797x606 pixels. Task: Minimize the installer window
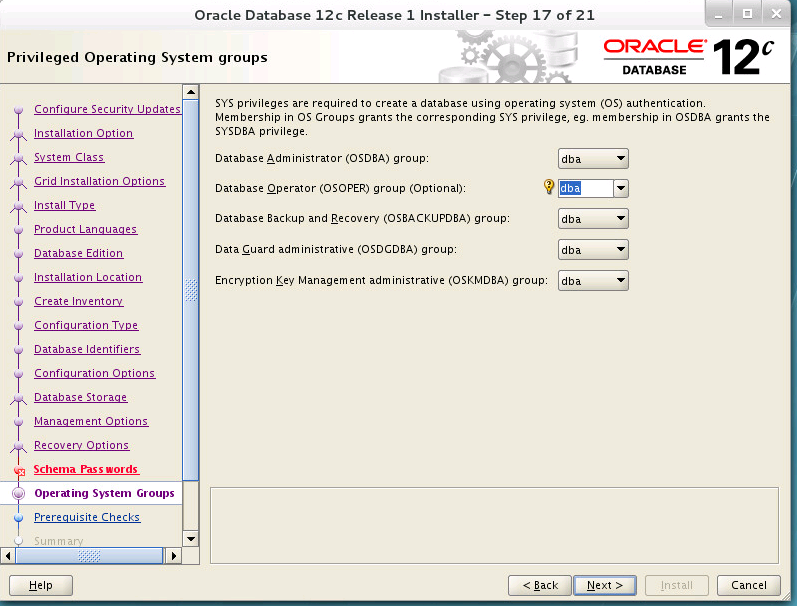719,15
